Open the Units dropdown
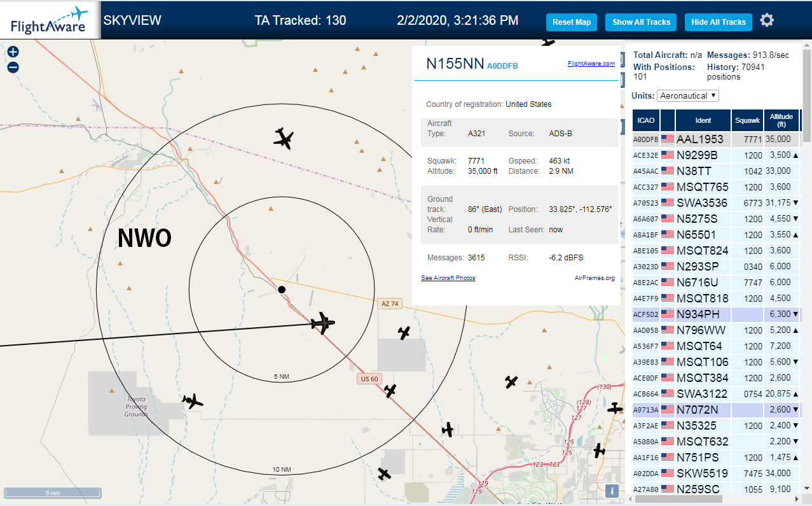 688,95
